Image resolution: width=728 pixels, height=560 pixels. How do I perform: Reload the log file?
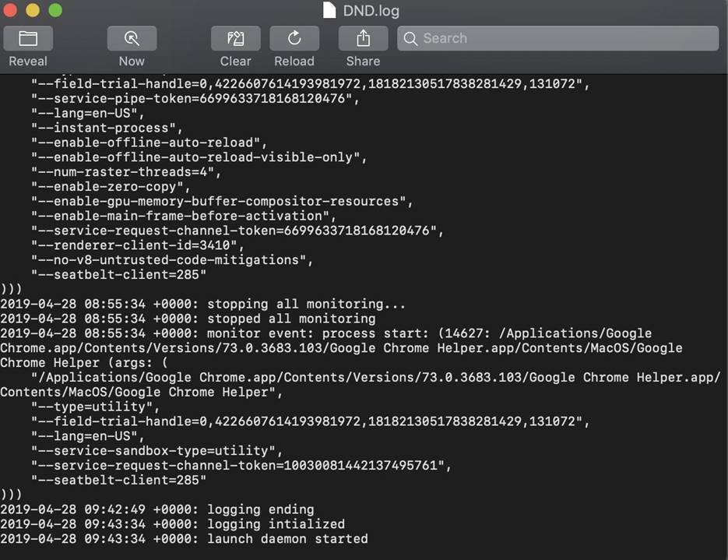tap(294, 38)
